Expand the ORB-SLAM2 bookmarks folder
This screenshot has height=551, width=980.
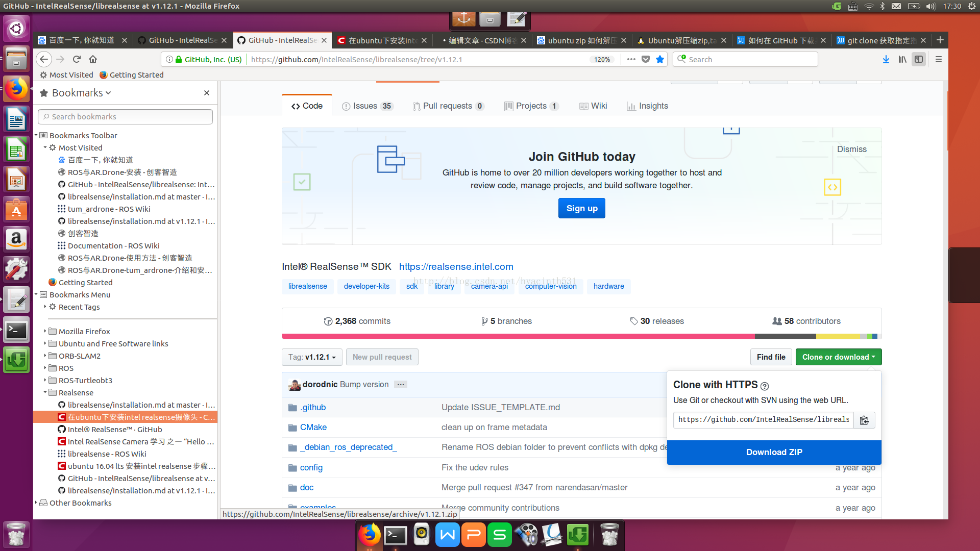click(x=45, y=356)
